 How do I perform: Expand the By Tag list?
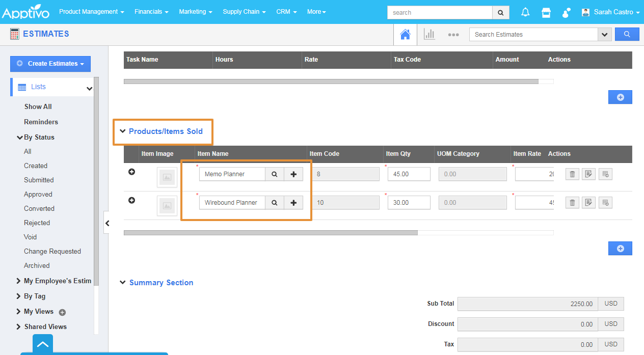[19, 296]
